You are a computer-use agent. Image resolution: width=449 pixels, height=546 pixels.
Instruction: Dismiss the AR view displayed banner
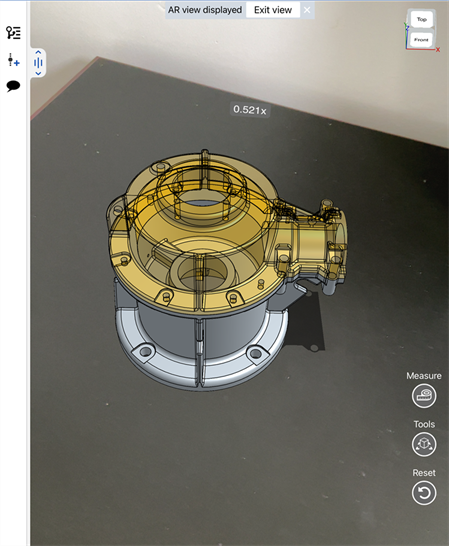click(x=307, y=10)
